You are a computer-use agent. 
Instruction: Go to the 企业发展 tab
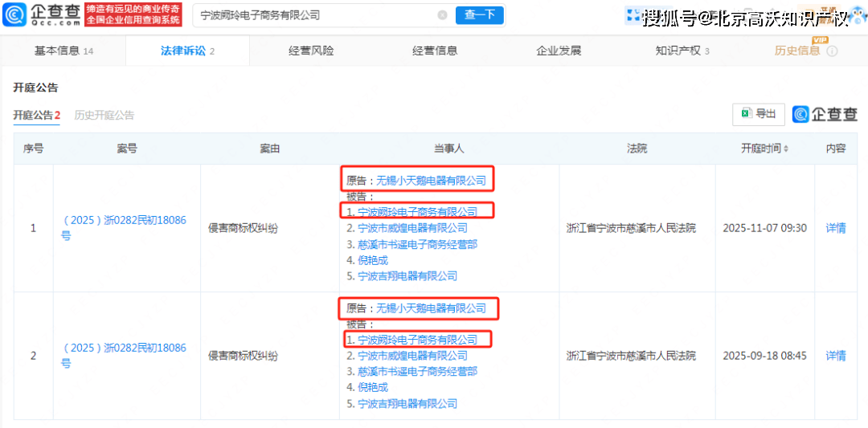click(559, 51)
